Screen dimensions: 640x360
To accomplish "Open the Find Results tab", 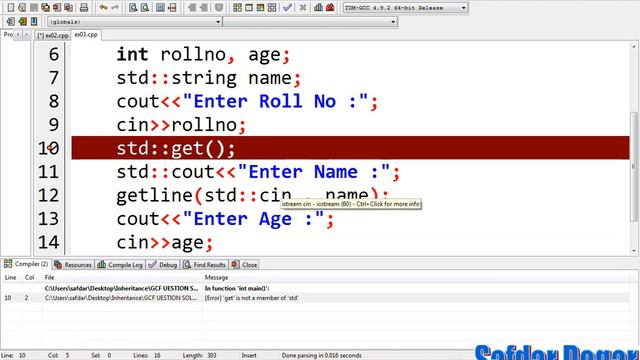I will [x=204, y=265].
